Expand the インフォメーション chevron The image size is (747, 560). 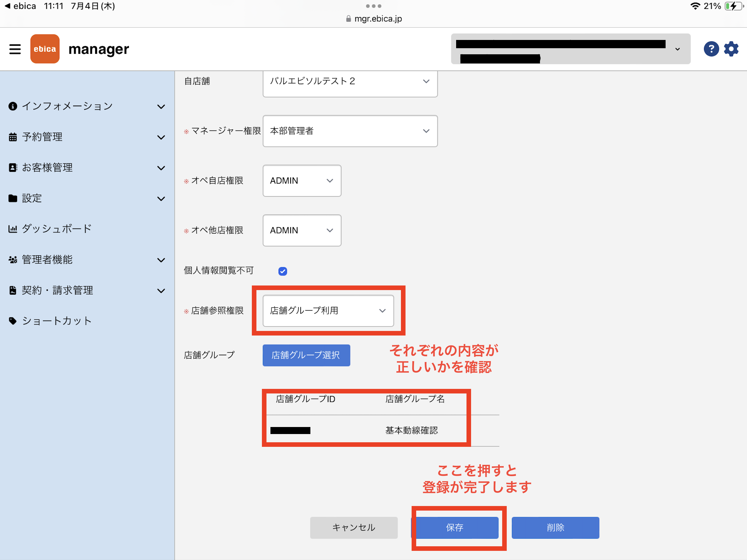click(x=161, y=107)
